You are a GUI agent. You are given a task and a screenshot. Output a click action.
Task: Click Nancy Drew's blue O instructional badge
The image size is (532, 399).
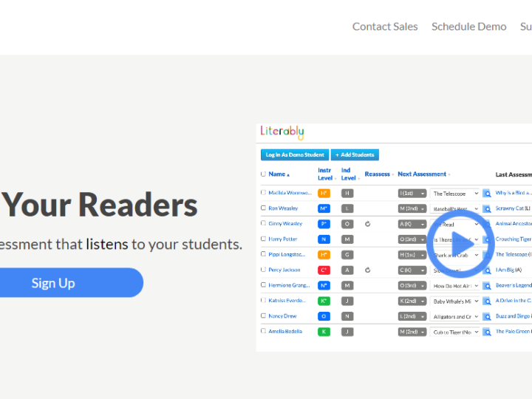point(324,316)
